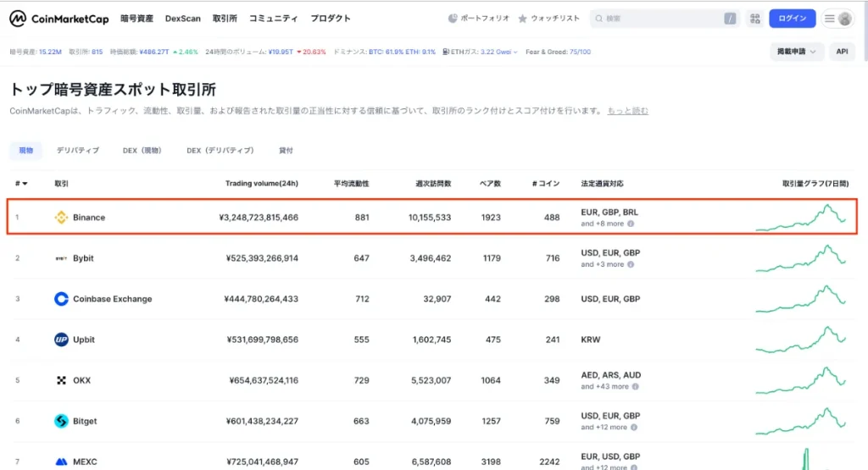Click the CoinMarketCap logo

pyautogui.click(x=59, y=19)
